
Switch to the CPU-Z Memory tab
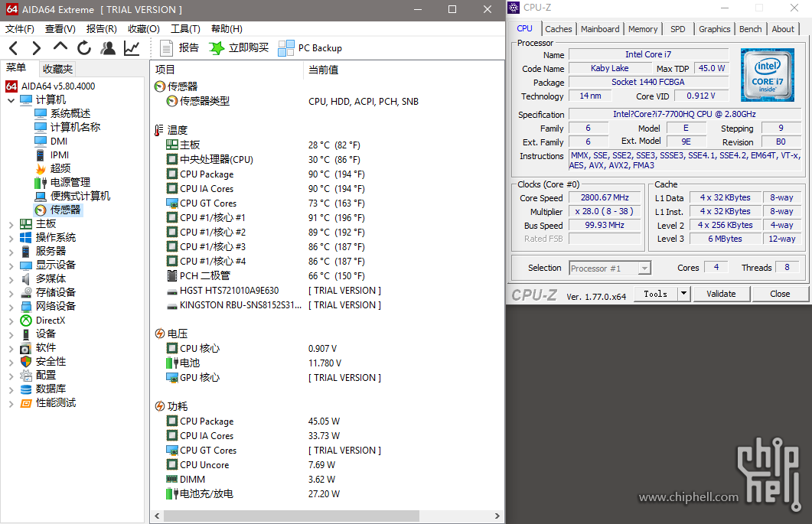(643, 29)
